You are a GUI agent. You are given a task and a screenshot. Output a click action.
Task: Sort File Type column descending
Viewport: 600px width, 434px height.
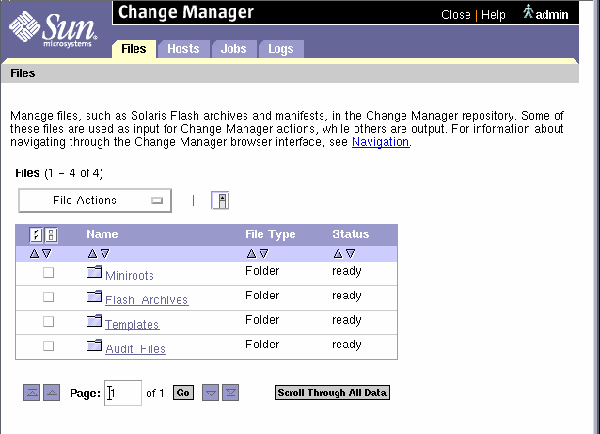[264, 254]
